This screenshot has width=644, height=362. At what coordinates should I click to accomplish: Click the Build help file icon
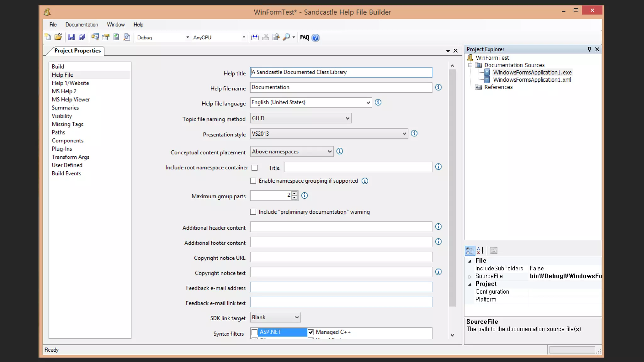255,37
